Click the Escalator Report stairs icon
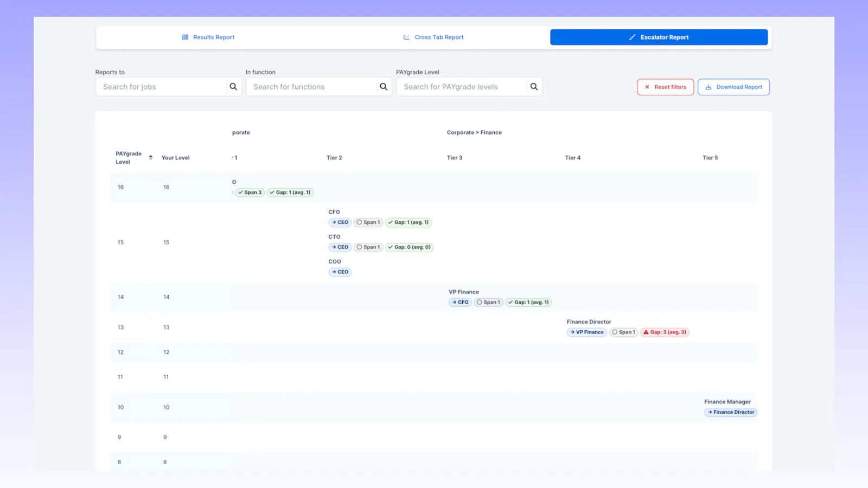Viewport: 868px width, 488px height. coord(632,37)
